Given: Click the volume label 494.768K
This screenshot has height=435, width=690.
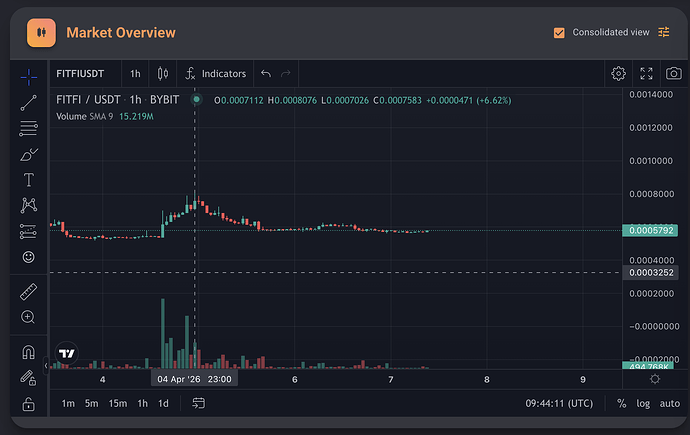Looking at the screenshot, I should coord(648,366).
